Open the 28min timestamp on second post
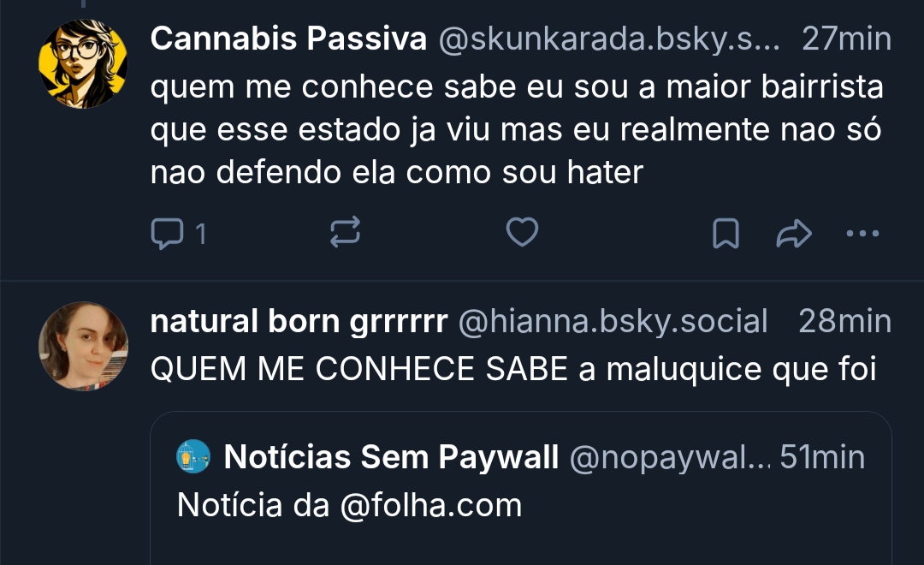This screenshot has width=924, height=565. click(844, 322)
